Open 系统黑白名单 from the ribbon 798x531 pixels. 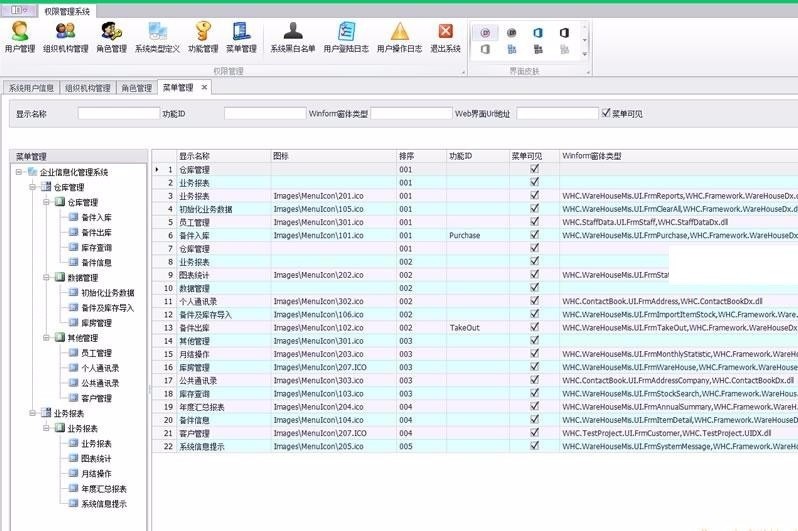292,37
